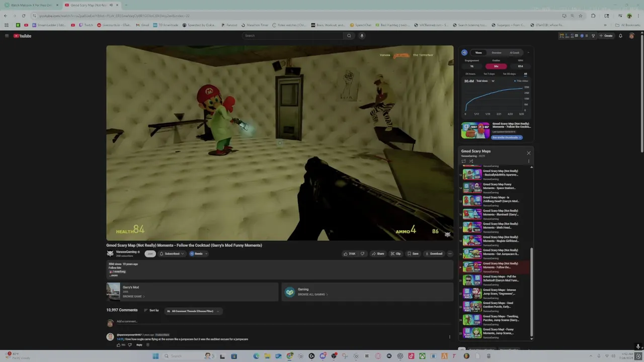644x362 pixels.
Task: Open the Gmod Scary Maps playlist options menu
Action: tap(528, 161)
